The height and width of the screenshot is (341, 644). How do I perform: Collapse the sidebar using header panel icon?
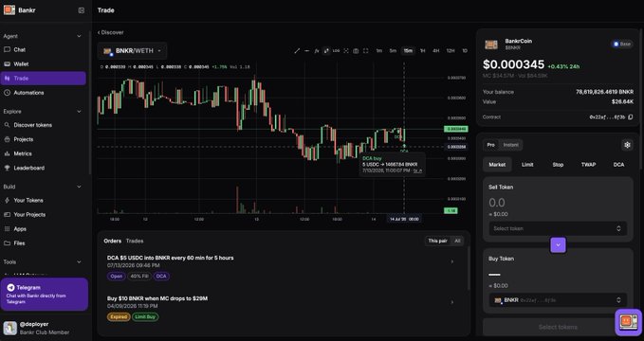pyautogui.click(x=82, y=10)
